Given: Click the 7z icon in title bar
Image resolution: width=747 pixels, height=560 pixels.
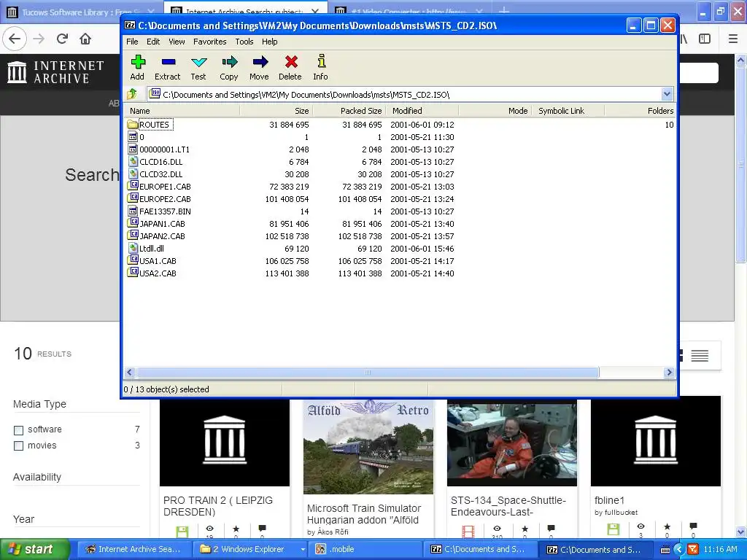Looking at the screenshot, I should tap(130, 26).
